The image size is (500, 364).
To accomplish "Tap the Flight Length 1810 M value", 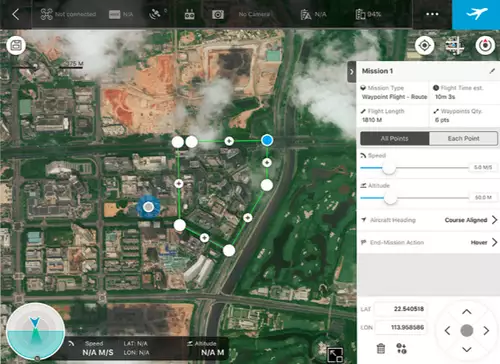I will coord(372,120).
